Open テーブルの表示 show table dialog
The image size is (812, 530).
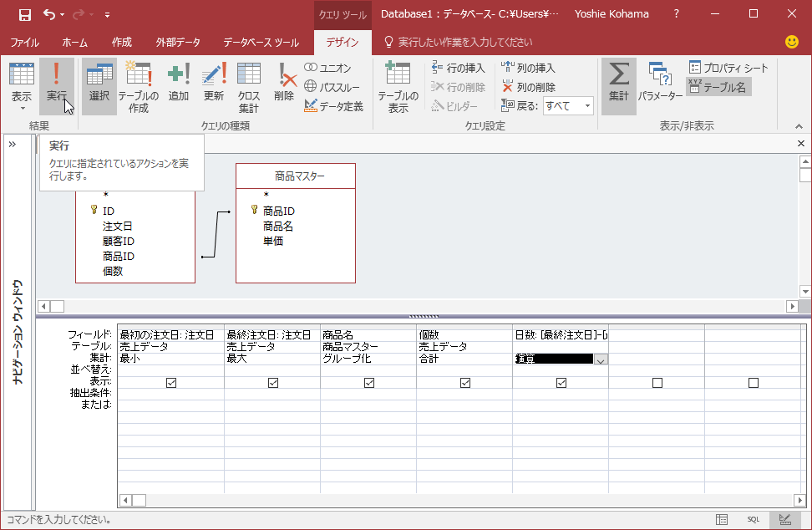coord(398,86)
